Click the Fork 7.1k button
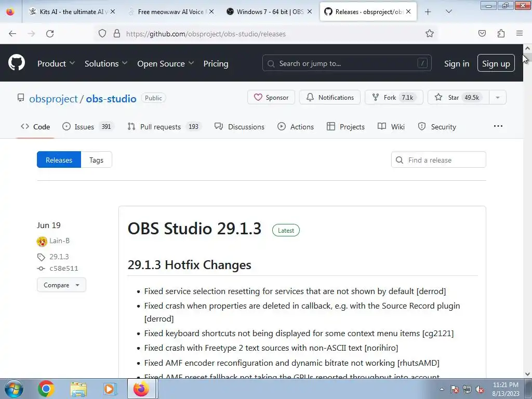 point(394,97)
